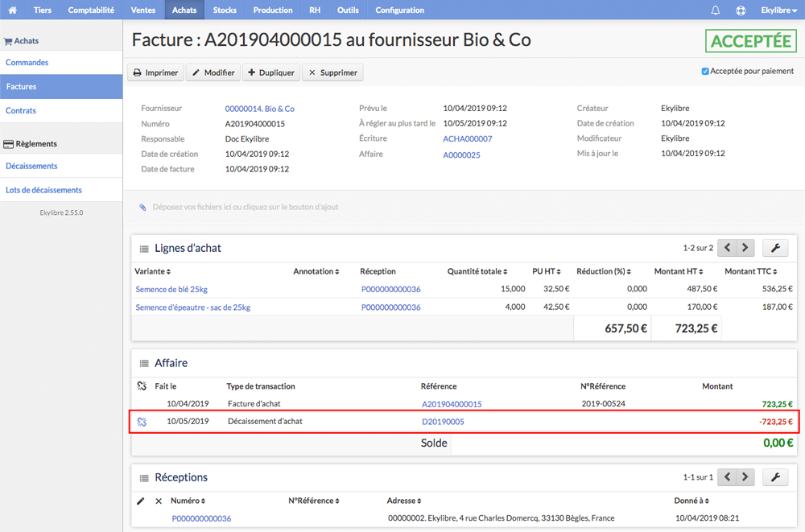Open affaire A0000025 link

[x=461, y=155]
